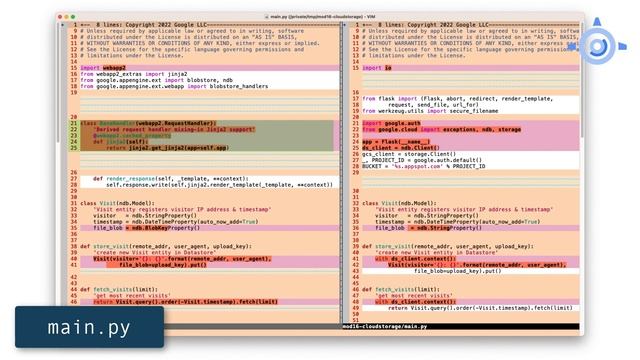Viewport: 640px width, 360px height.
Task: Click the 'ds_client = ndb.Client()' line
Action: (x=401, y=148)
